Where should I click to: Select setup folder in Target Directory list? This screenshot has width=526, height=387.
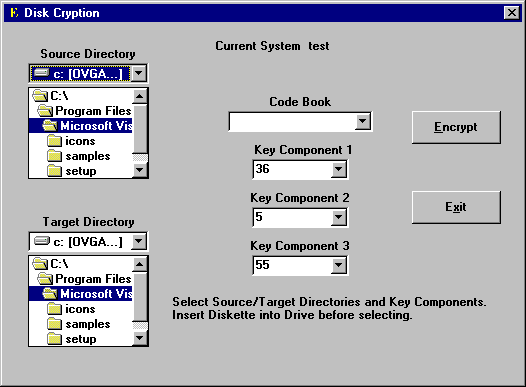pyautogui.click(x=81, y=339)
